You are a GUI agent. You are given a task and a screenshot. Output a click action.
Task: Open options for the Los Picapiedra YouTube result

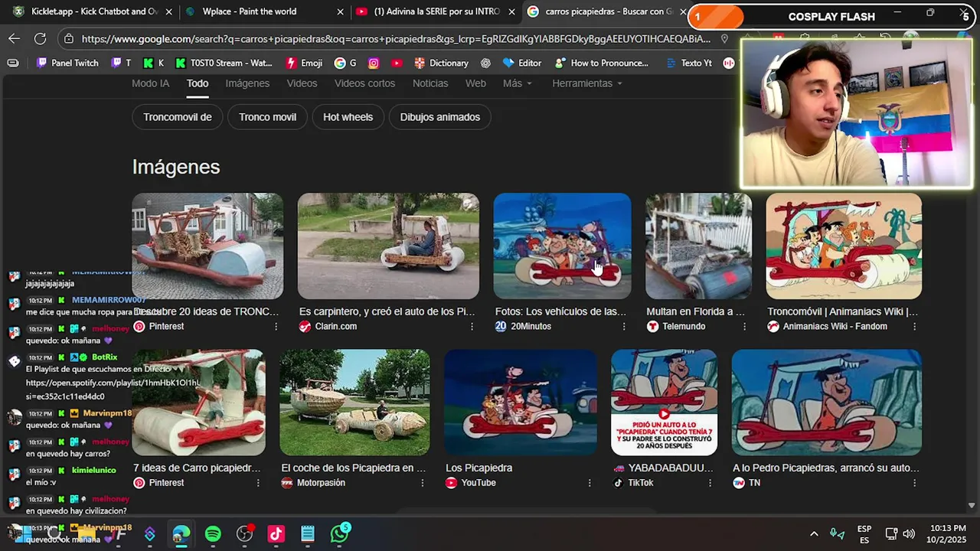click(x=590, y=483)
